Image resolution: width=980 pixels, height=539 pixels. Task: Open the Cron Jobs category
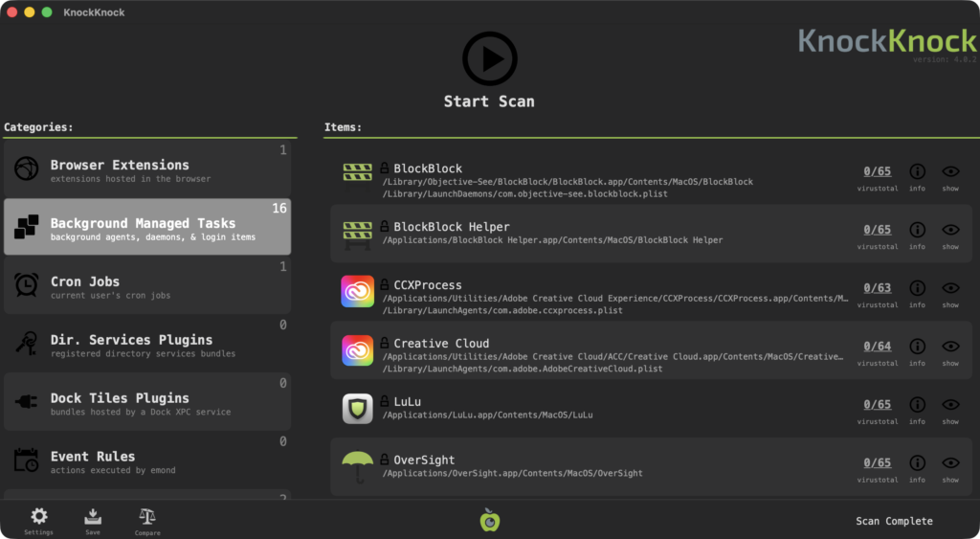coord(147,285)
